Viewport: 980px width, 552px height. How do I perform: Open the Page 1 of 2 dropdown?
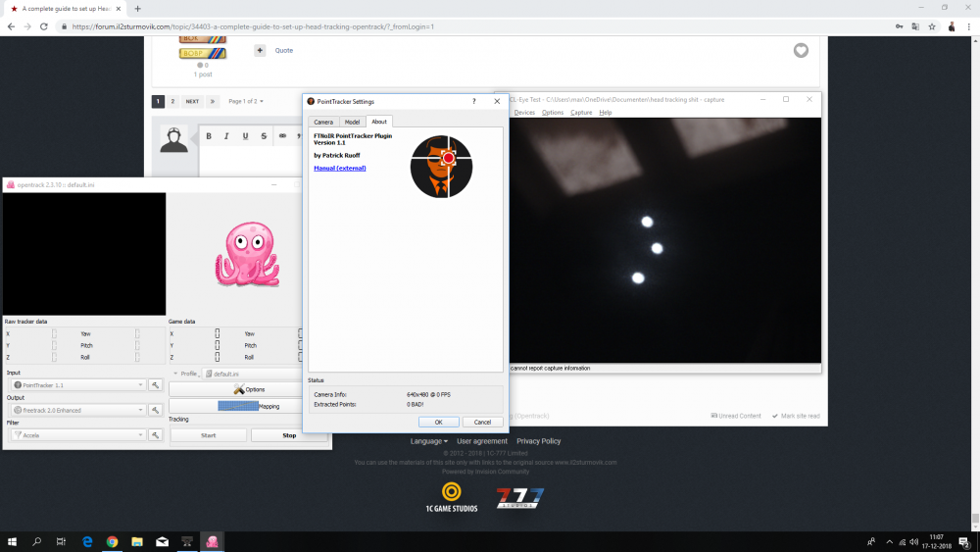click(246, 101)
